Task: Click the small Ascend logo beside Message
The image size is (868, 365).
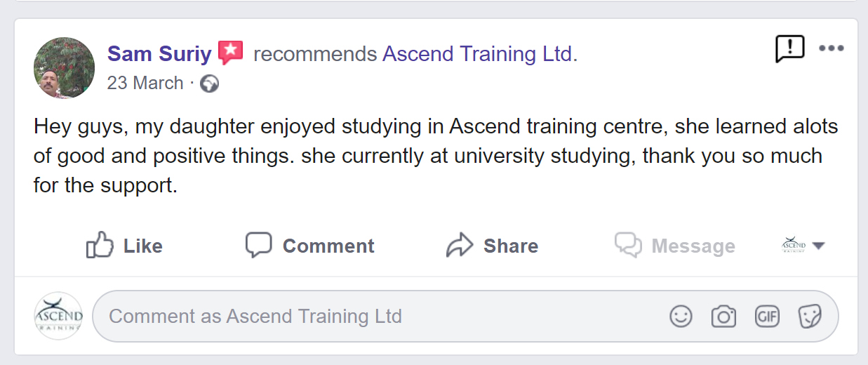Action: [x=794, y=245]
